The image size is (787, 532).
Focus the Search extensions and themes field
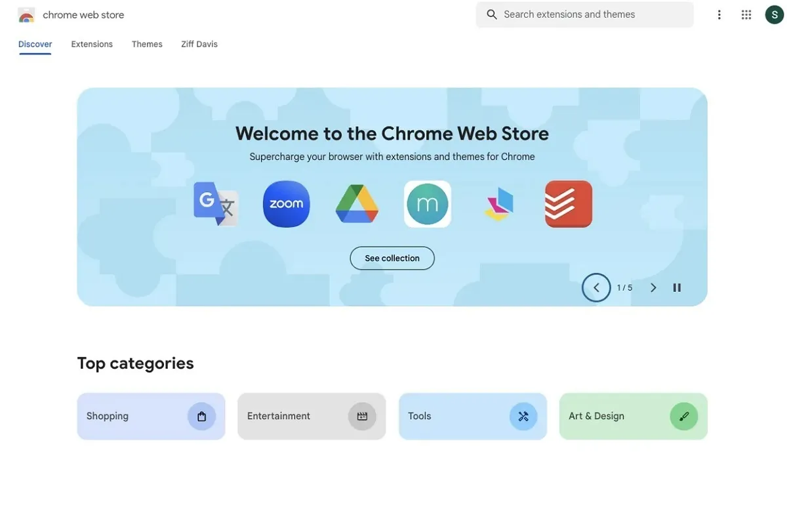pyautogui.click(x=585, y=14)
